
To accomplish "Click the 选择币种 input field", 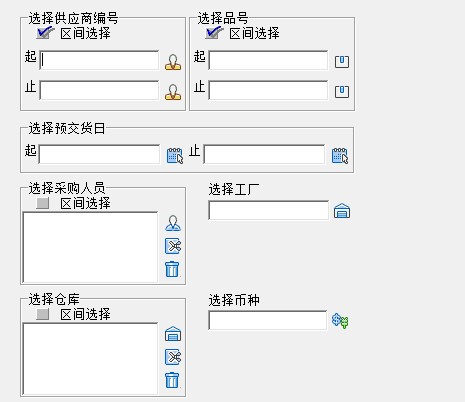I will pos(267,320).
